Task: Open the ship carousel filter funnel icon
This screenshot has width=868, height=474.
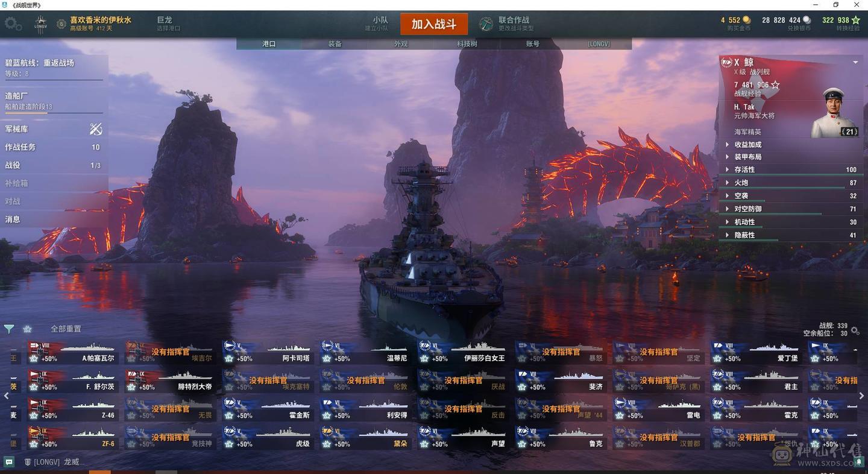Action: click(9, 329)
